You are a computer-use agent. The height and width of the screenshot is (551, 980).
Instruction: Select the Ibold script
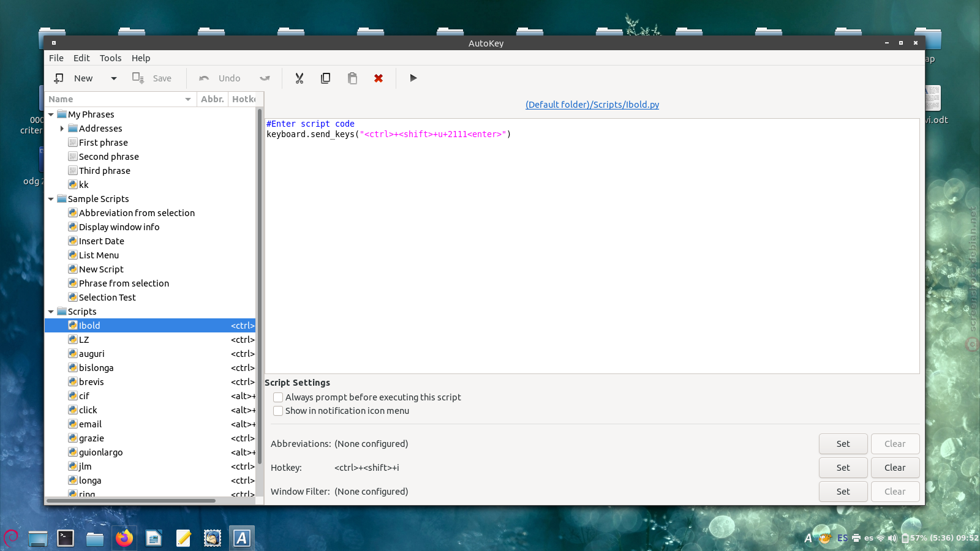coord(150,326)
